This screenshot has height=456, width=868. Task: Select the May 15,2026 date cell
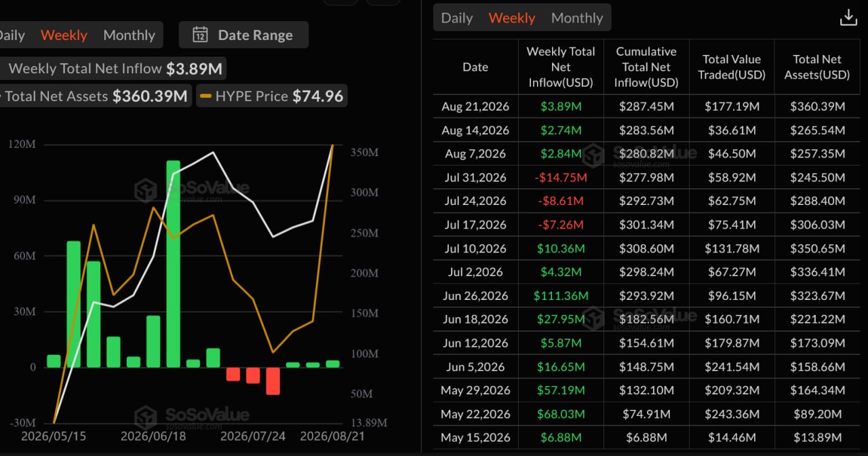coord(475,438)
